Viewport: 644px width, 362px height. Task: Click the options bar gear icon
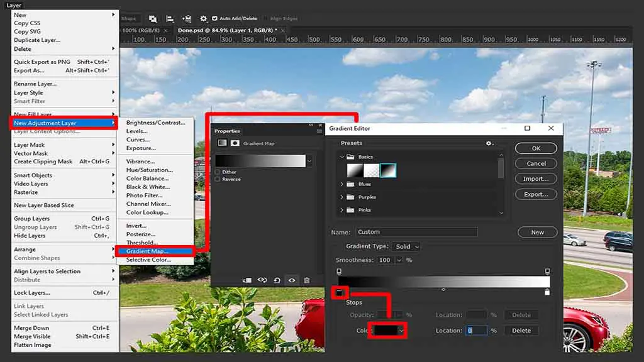[x=203, y=18]
